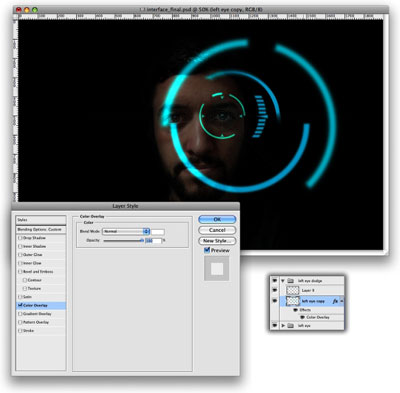Select Blending Options: Custom entry
400x393 pixels.
41,229
